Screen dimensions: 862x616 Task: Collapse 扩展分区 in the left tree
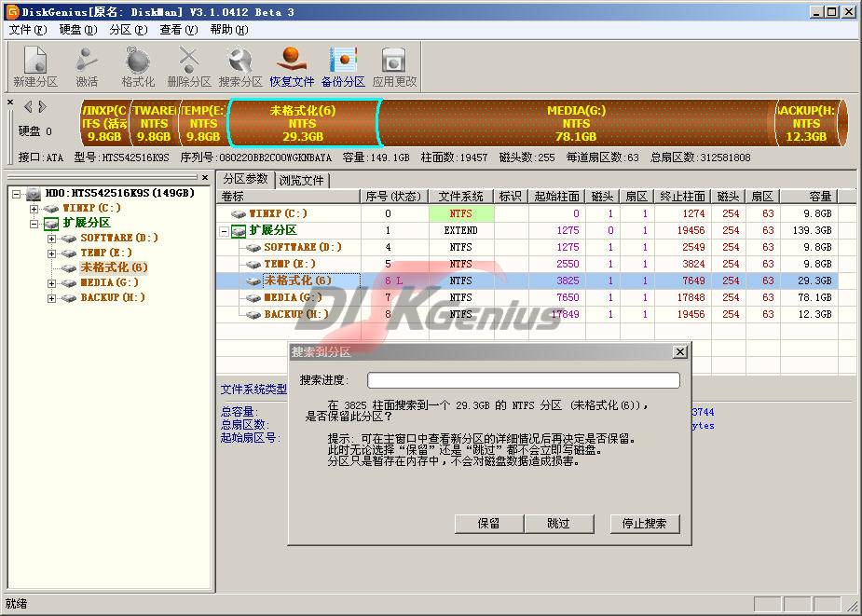tap(34, 224)
